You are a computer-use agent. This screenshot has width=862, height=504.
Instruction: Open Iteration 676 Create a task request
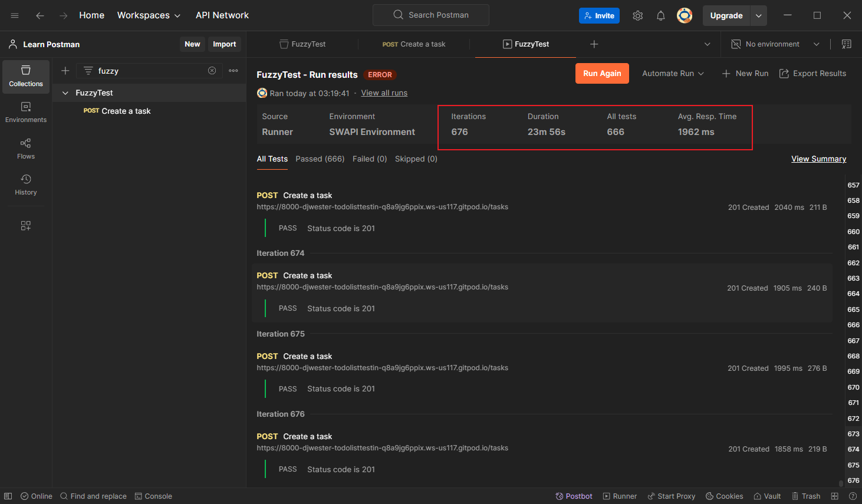[307, 437]
